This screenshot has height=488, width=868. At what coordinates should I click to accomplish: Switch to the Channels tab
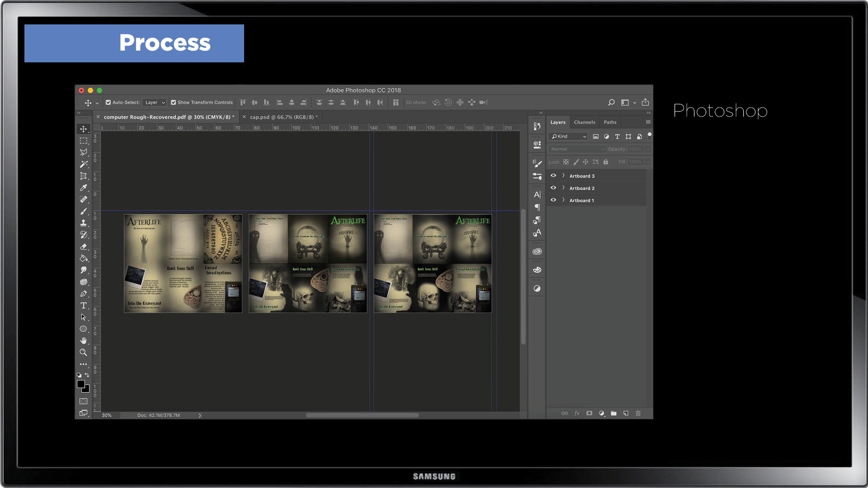tap(584, 122)
